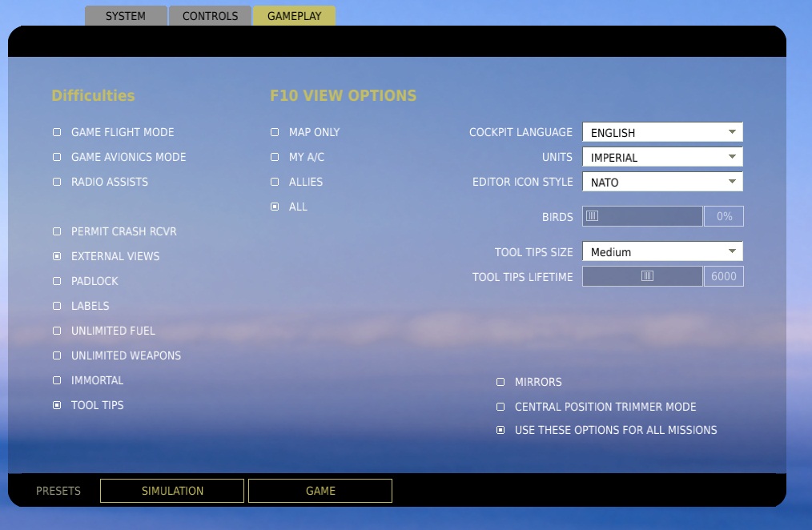
Task: Apply the Simulation preset
Action: (x=172, y=491)
